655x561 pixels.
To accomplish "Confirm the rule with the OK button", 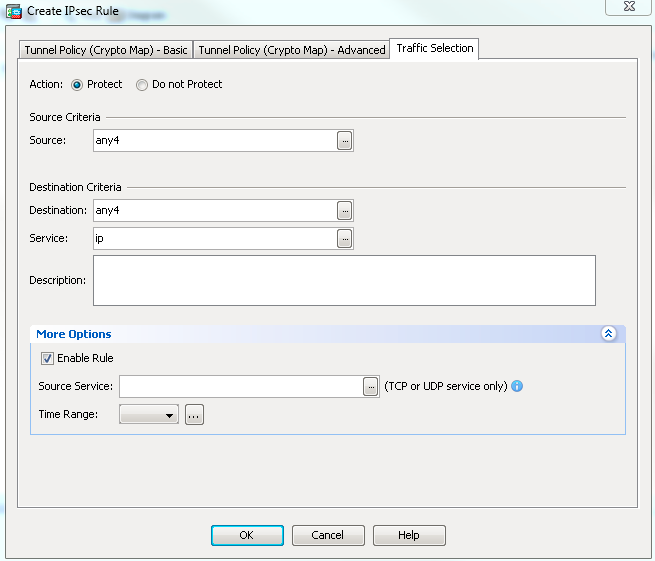I will pyautogui.click(x=247, y=535).
